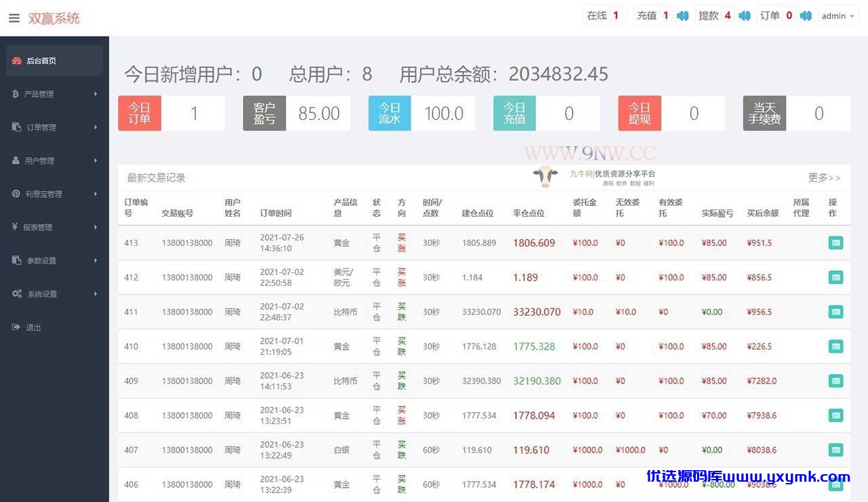868x502 pixels.
Task: Click the 更多>> link
Action: click(824, 177)
